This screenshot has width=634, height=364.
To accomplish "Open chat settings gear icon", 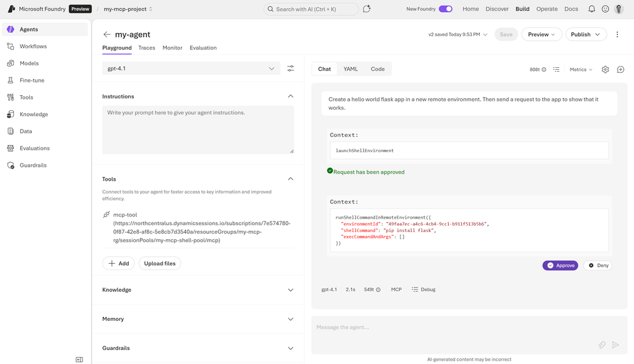I will tap(605, 70).
